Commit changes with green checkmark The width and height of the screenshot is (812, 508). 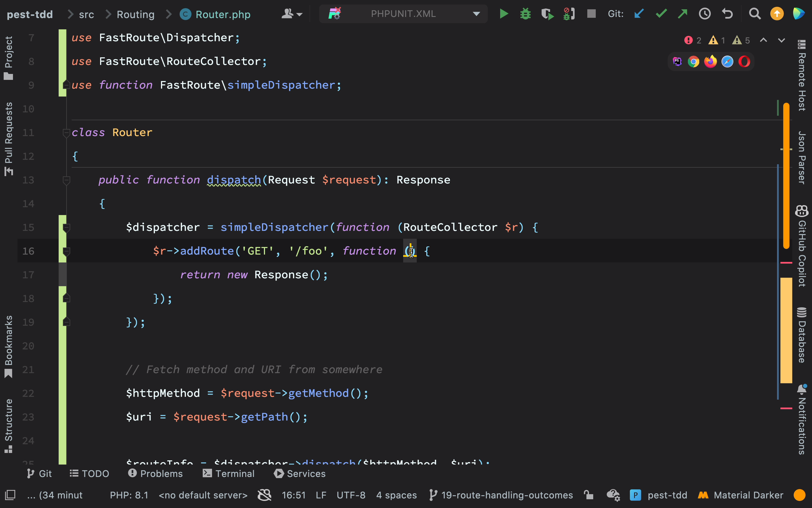661,14
